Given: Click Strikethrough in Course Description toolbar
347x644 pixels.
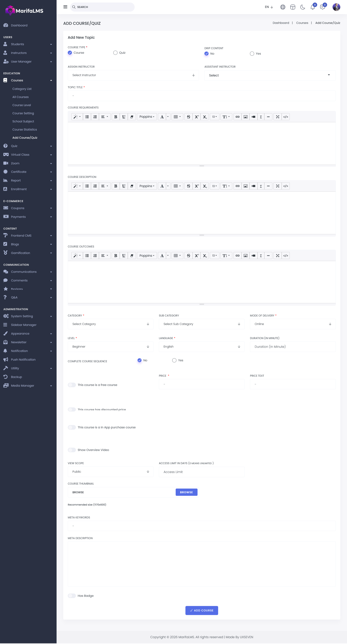Looking at the screenshot, I should (188, 186).
